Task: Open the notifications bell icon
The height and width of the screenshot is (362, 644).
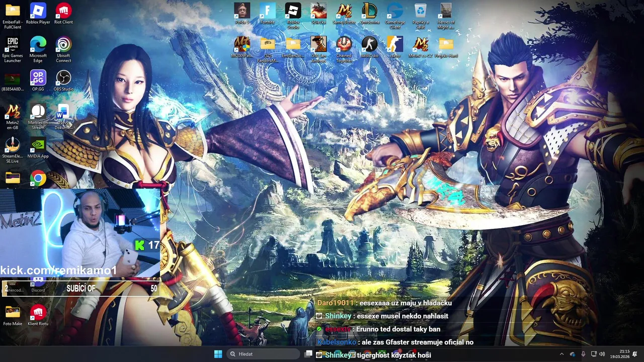Action: [635, 354]
